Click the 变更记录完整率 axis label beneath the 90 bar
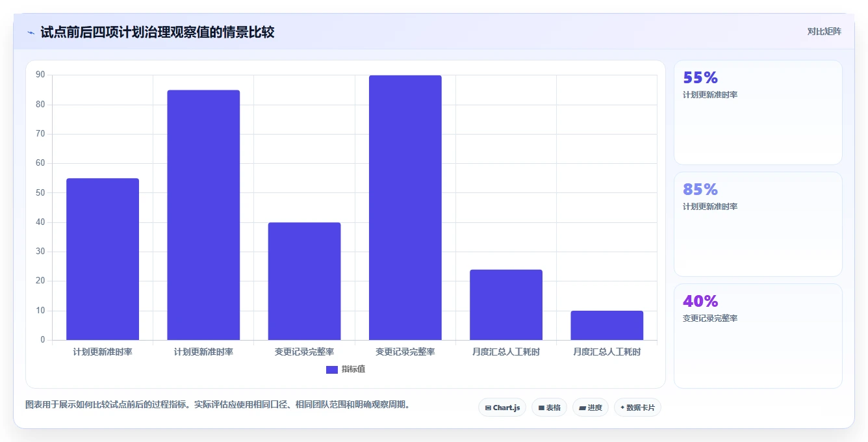The image size is (868, 442). (405, 352)
